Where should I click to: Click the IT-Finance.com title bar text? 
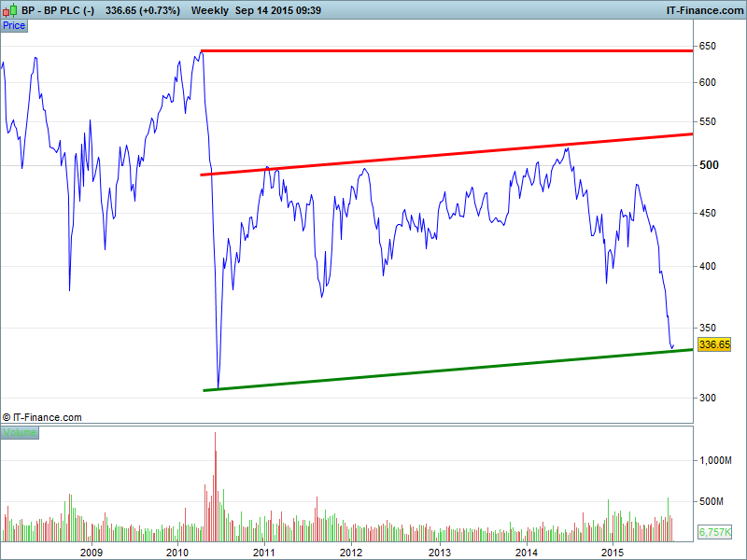pyautogui.click(x=704, y=10)
